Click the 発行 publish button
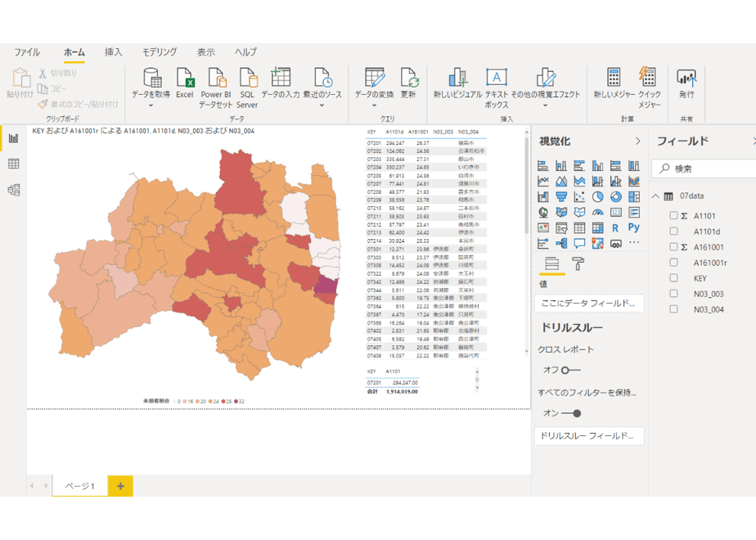The height and width of the screenshot is (540, 756). pyautogui.click(x=686, y=83)
